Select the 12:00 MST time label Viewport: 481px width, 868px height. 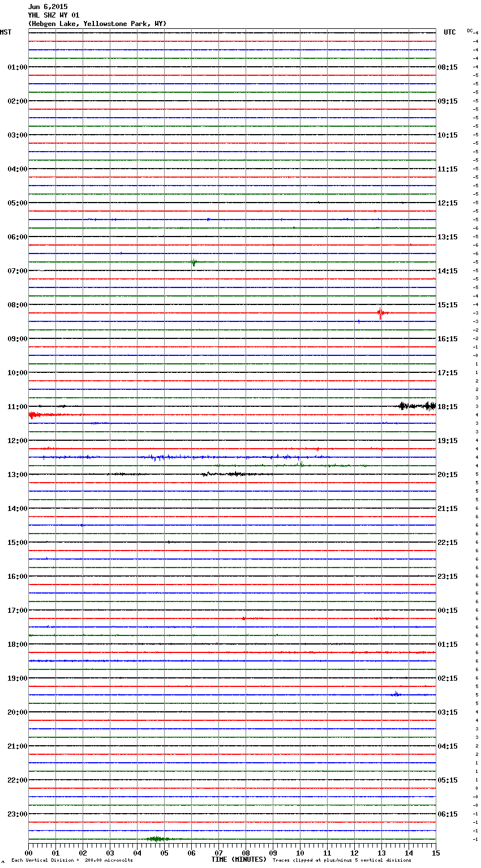18,441
